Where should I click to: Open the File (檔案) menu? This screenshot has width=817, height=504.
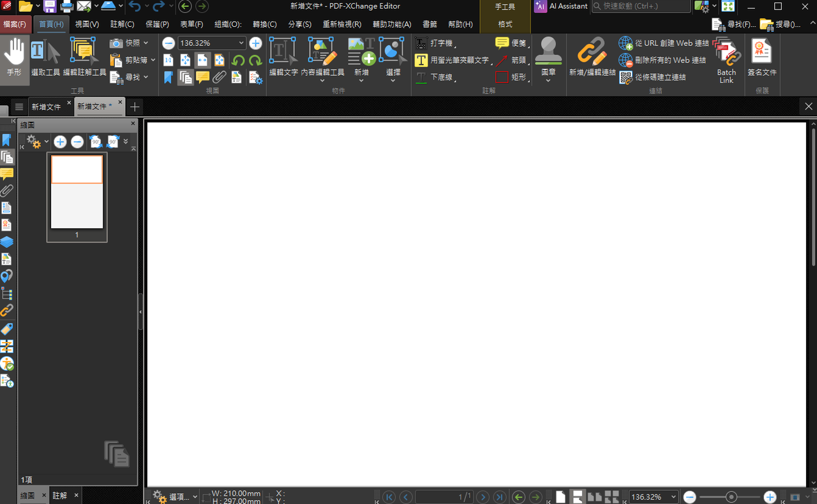(15, 24)
